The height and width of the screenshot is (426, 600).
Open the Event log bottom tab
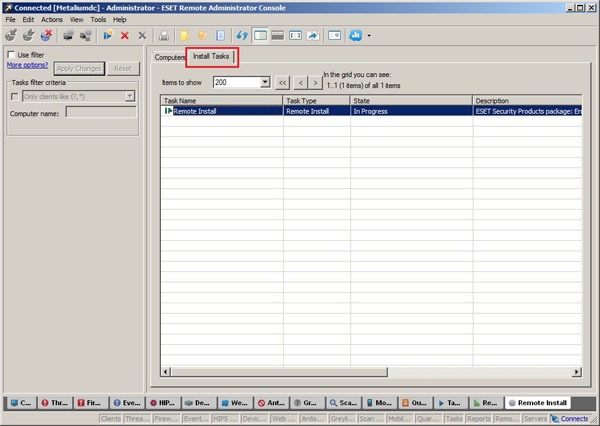coord(127,403)
